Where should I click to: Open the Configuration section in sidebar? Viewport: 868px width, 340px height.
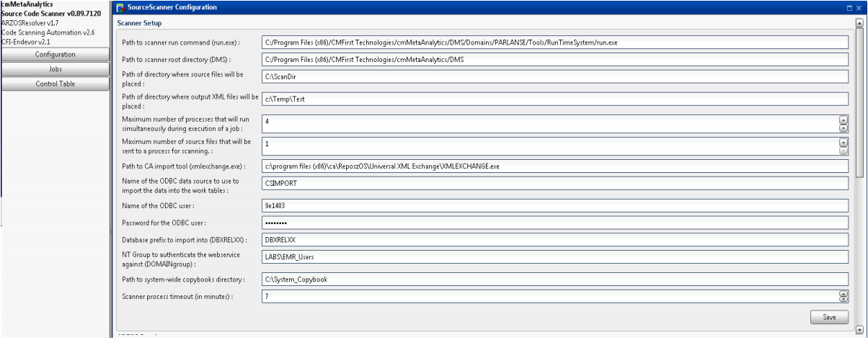pyautogui.click(x=55, y=55)
